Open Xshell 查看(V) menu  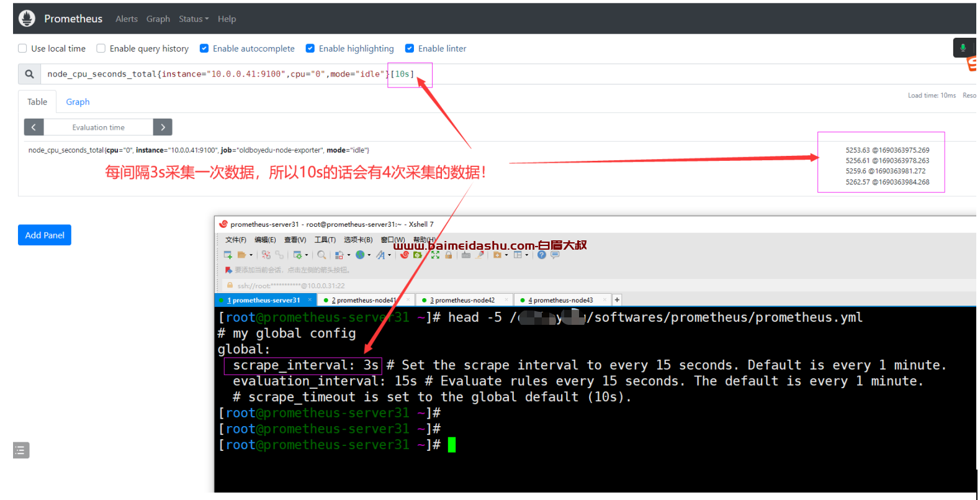click(x=295, y=240)
